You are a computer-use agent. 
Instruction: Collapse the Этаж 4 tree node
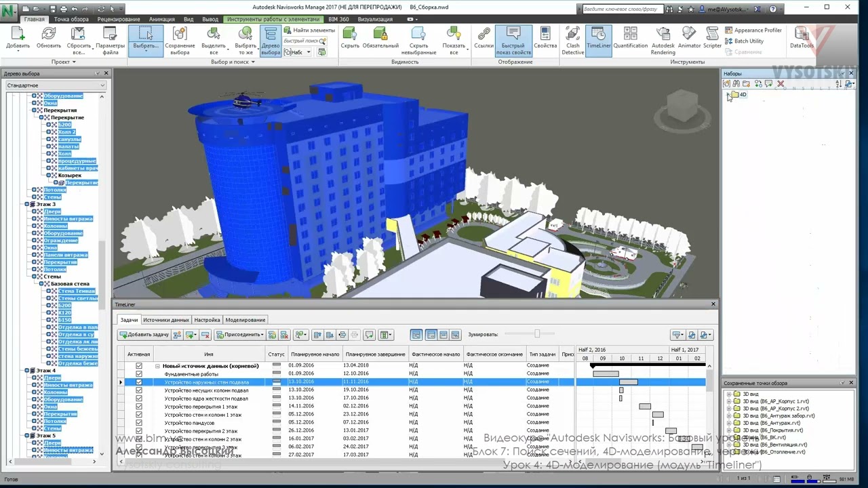(x=28, y=371)
